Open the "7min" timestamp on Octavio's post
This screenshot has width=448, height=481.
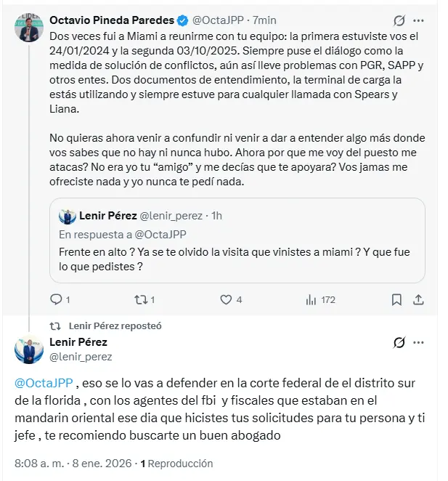click(264, 20)
